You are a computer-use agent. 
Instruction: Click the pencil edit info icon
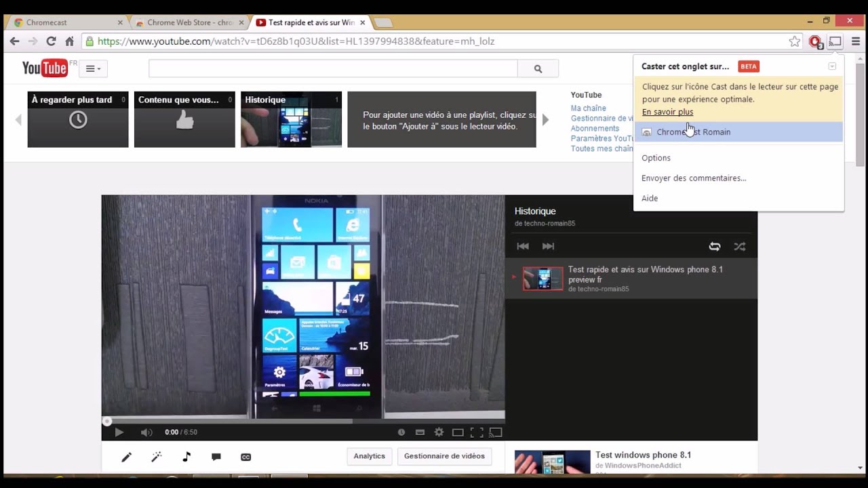point(126,457)
